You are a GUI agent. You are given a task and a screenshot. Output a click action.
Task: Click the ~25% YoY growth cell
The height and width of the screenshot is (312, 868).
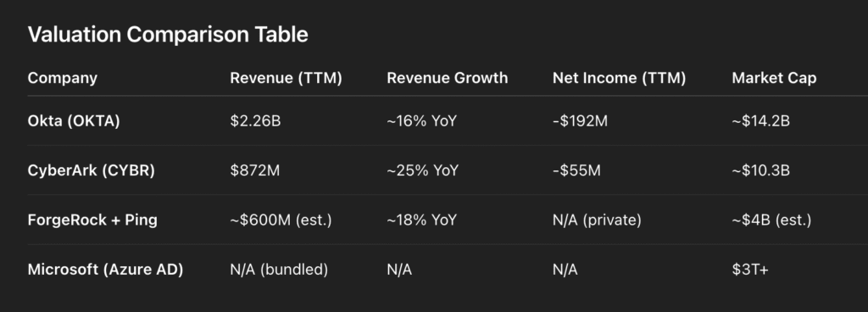(x=423, y=170)
